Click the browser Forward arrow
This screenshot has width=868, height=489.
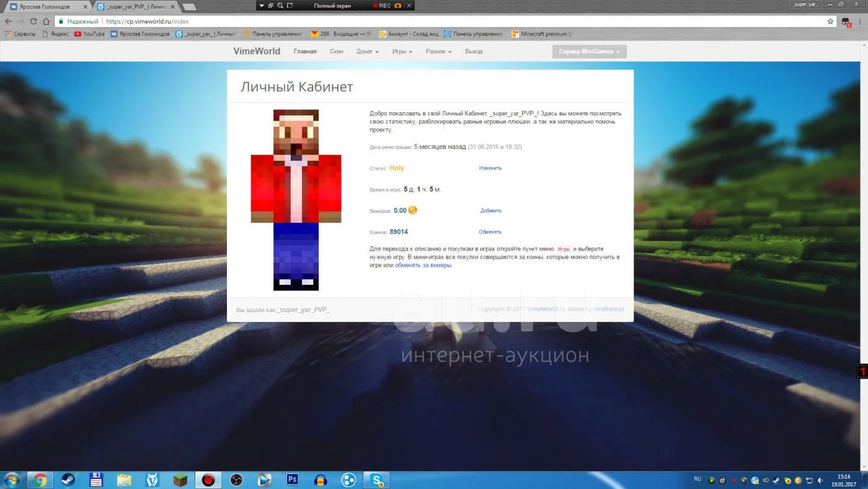pyautogui.click(x=20, y=21)
